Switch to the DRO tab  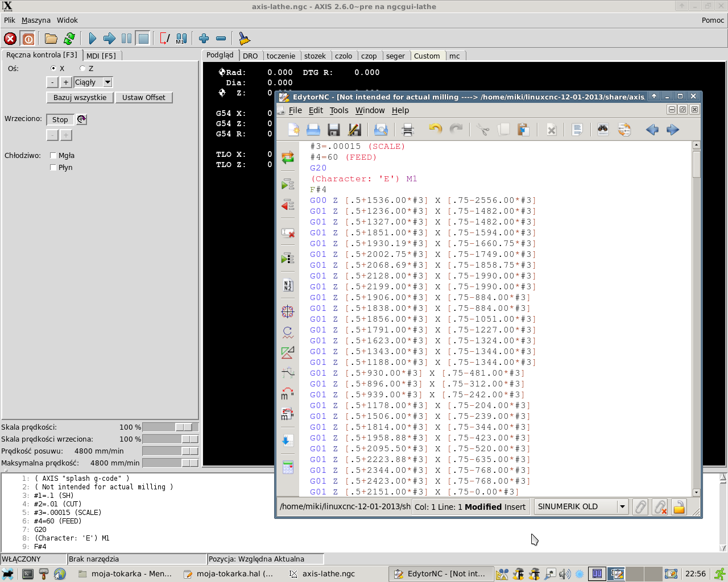tap(250, 56)
